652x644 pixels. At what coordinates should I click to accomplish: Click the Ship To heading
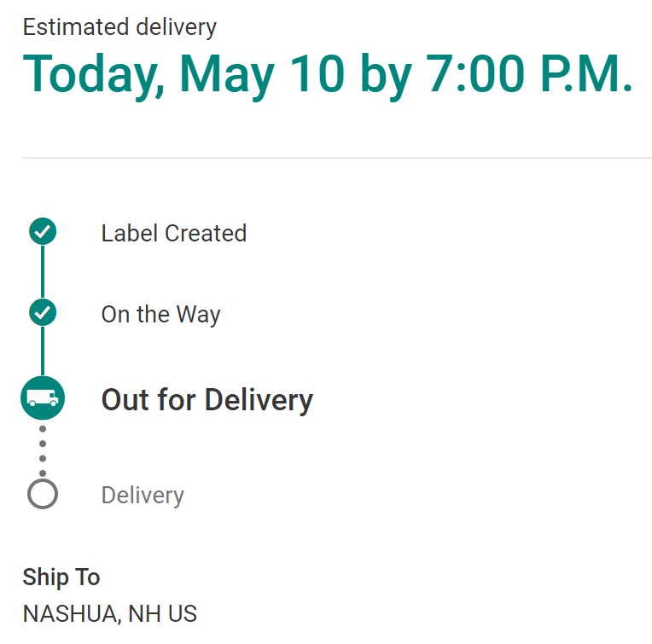pyautogui.click(x=61, y=577)
